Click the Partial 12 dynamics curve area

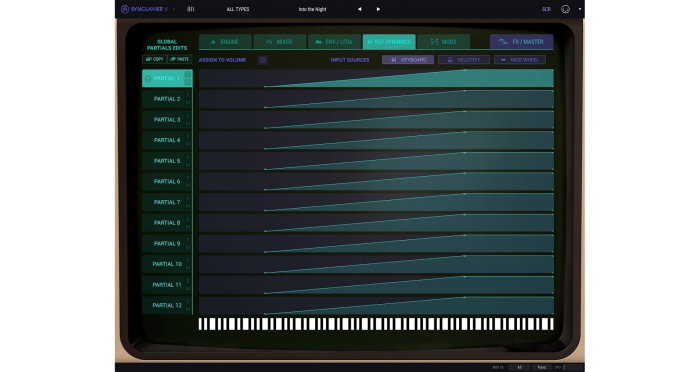(376, 305)
